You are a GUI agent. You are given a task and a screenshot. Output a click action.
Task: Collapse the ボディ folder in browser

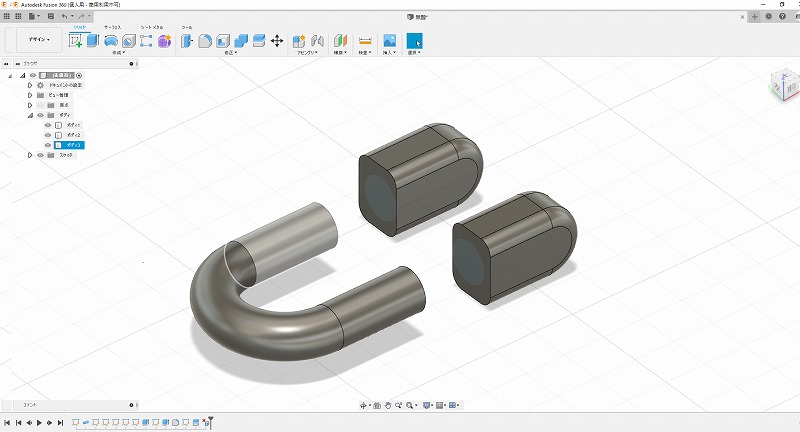[x=30, y=115]
